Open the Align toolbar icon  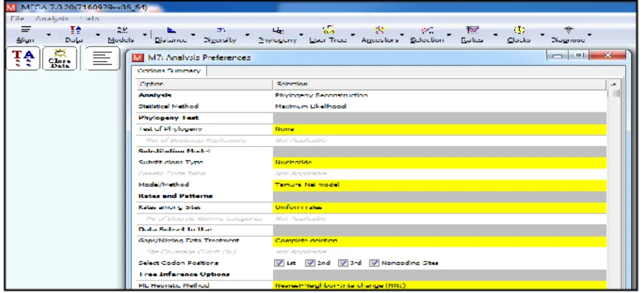point(26,35)
